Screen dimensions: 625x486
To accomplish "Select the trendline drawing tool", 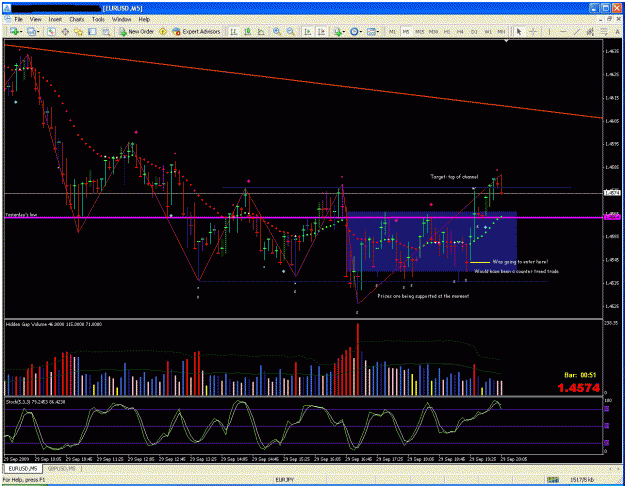I will point(576,31).
